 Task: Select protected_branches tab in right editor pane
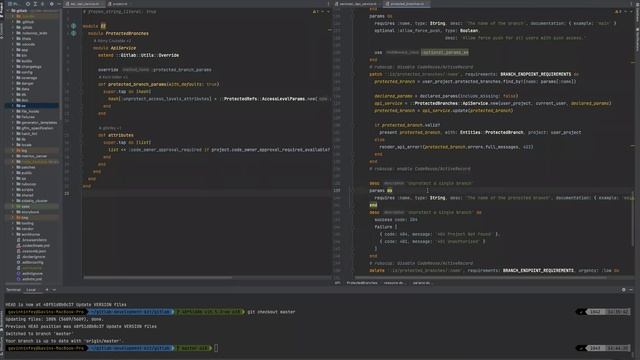tap(406, 4)
